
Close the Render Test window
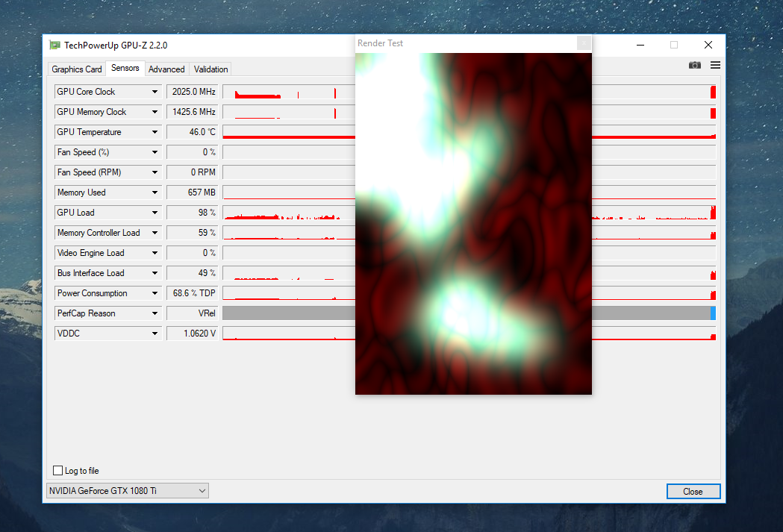click(584, 43)
